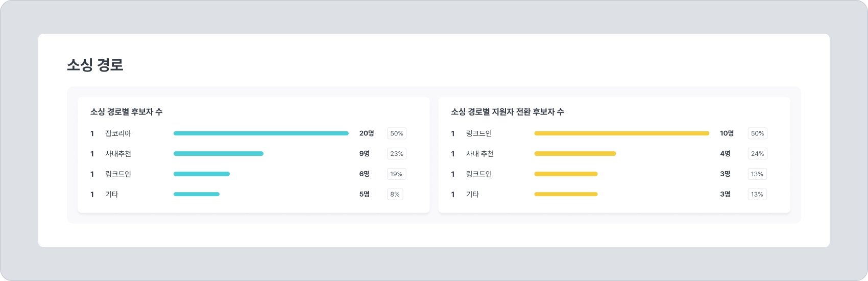The image size is (868, 281).
Task: Click the cyan bar in the 9명 row
Action: 219,154
